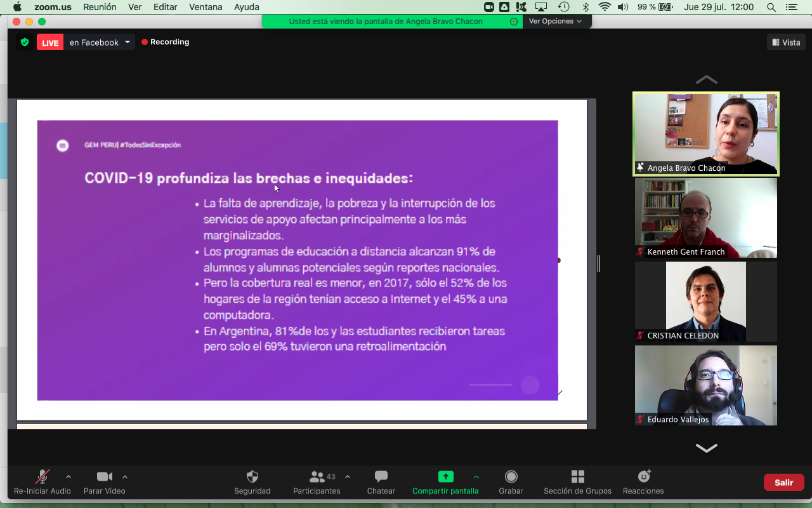This screenshot has width=812, height=508.
Task: Click the Grabar record icon
Action: click(511, 477)
